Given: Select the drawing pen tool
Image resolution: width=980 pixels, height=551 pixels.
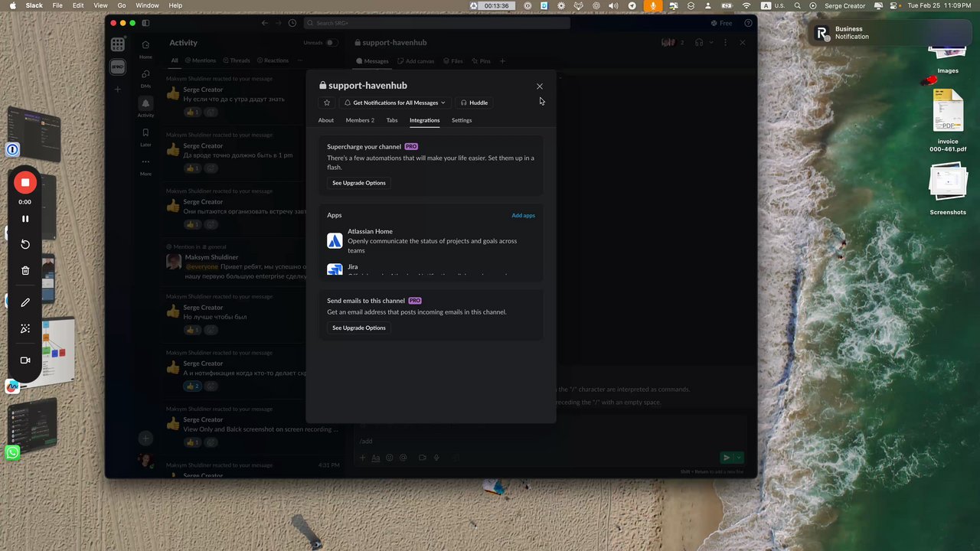Looking at the screenshot, I should [25, 302].
